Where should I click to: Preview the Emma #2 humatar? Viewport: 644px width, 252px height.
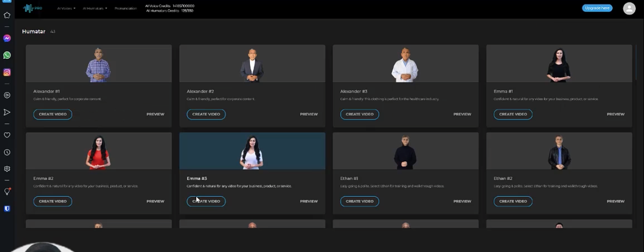[x=155, y=201]
